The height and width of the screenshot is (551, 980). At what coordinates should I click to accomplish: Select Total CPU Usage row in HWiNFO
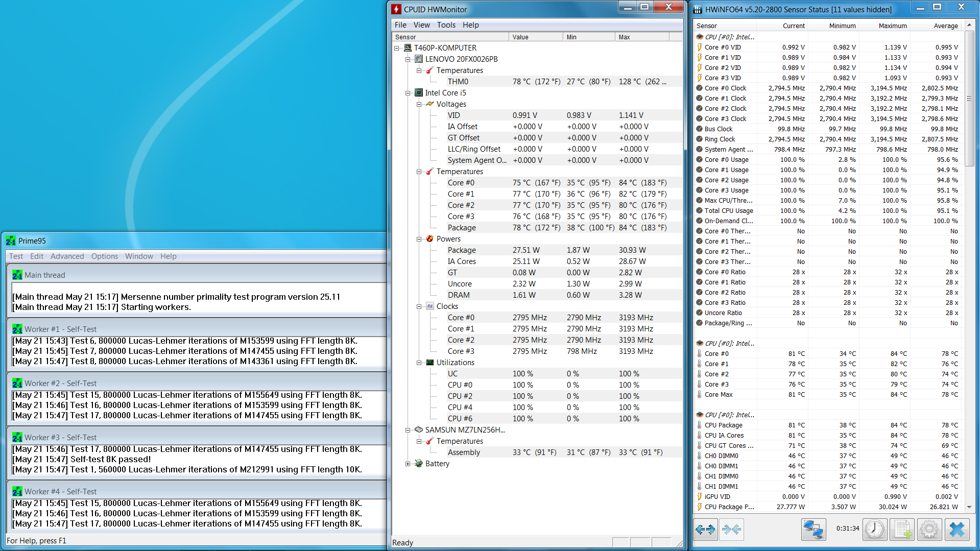[x=828, y=211]
